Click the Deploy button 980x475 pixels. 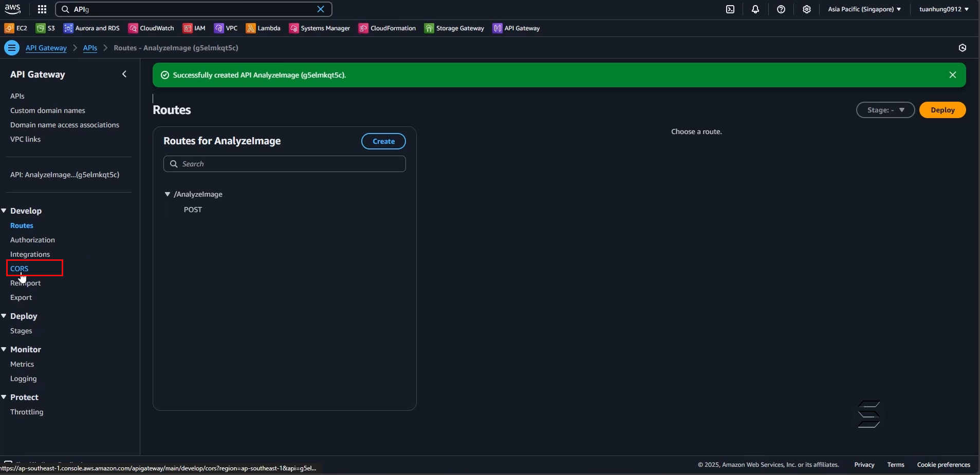942,110
